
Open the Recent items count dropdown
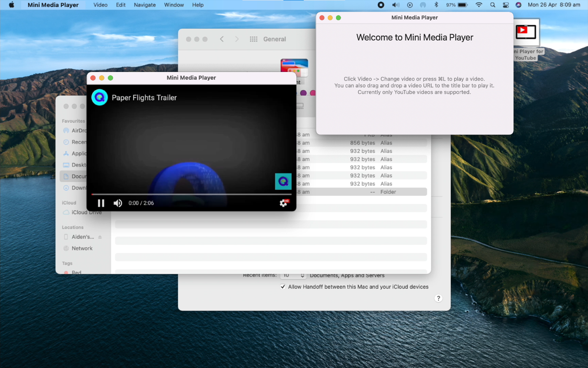click(x=293, y=275)
